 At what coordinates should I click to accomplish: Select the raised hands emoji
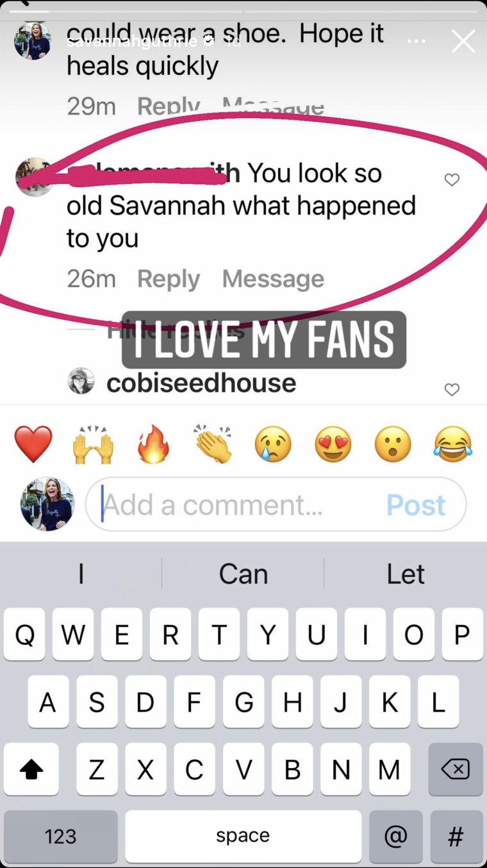tap(94, 444)
